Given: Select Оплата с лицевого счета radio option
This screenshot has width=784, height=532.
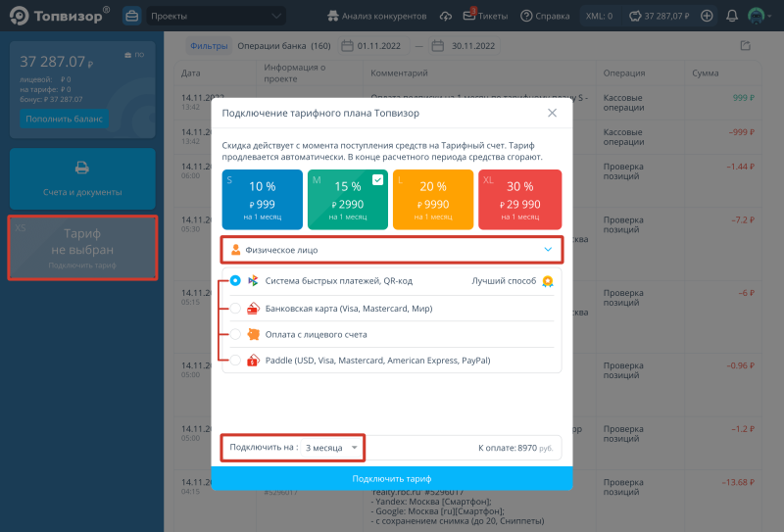Looking at the screenshot, I should [x=235, y=334].
